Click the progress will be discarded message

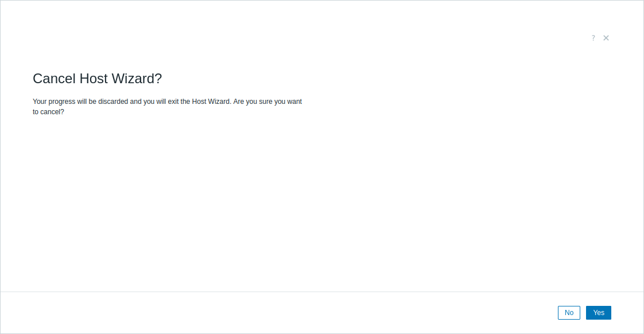167,107
